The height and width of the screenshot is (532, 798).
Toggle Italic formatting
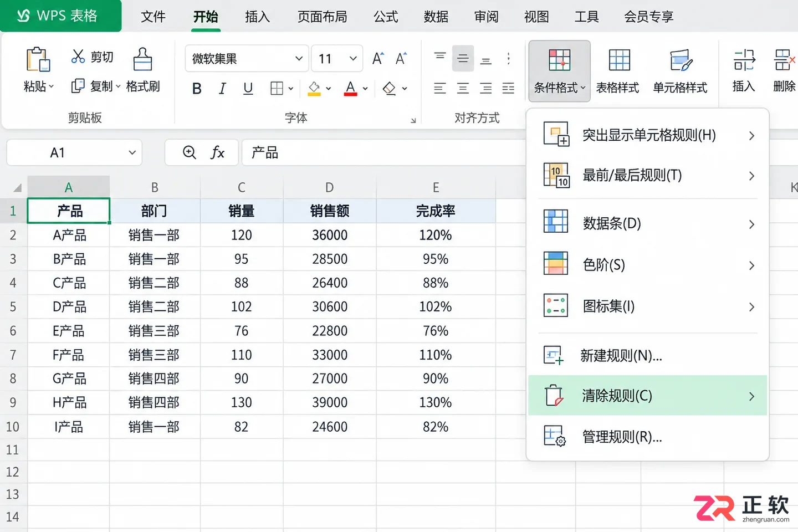tap(222, 89)
